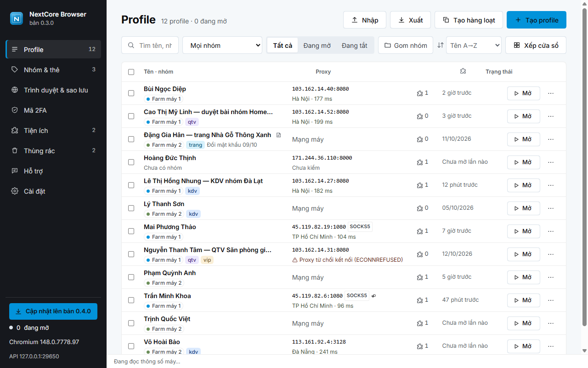The image size is (588, 368).
Task: Select the Đặng Gia Hân profile checkbox
Action: click(131, 139)
